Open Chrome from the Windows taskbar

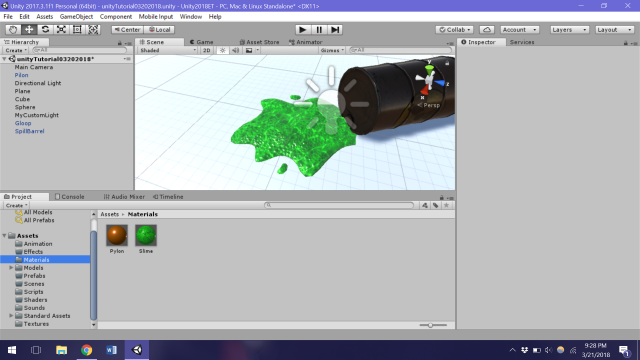pos(87,350)
